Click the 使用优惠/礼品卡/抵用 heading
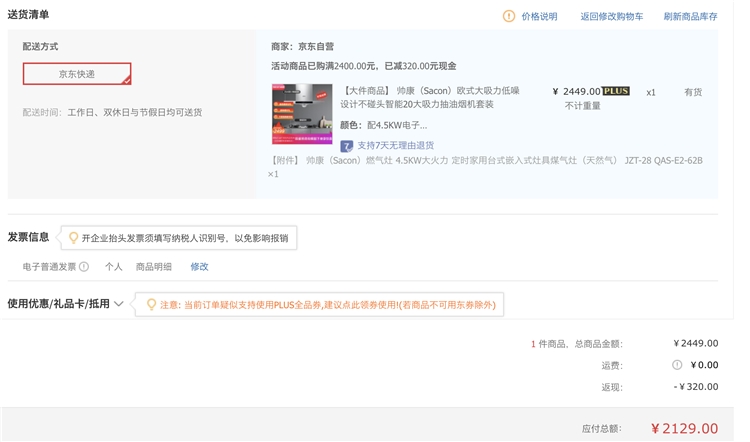Screen dimensions: 750x442 (x=58, y=304)
